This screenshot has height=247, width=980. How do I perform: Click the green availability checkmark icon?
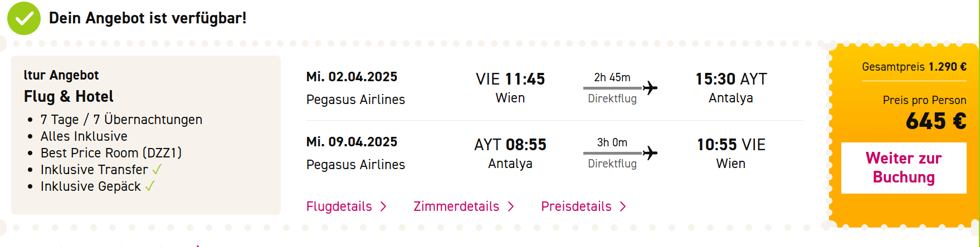click(x=24, y=18)
